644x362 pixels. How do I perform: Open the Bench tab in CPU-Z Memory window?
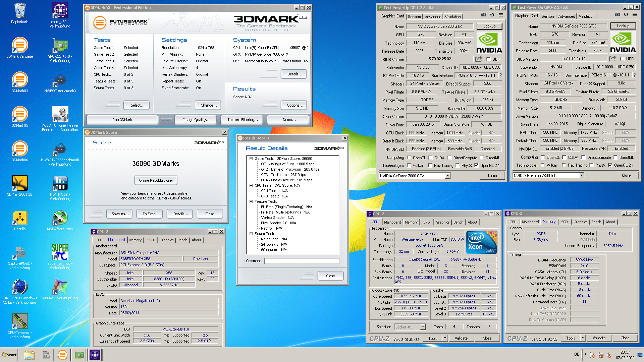pos(596,222)
